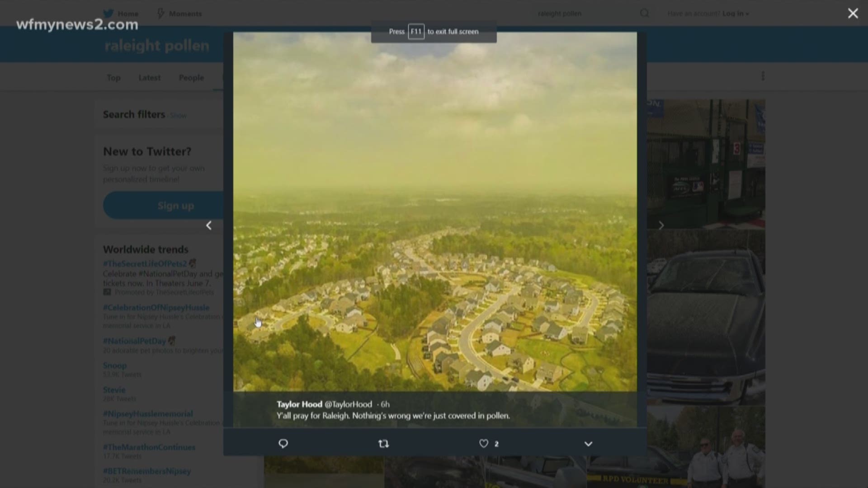Image resolution: width=868 pixels, height=488 pixels.
Task: Click the aerial neighborhood photo
Action: pos(435,211)
